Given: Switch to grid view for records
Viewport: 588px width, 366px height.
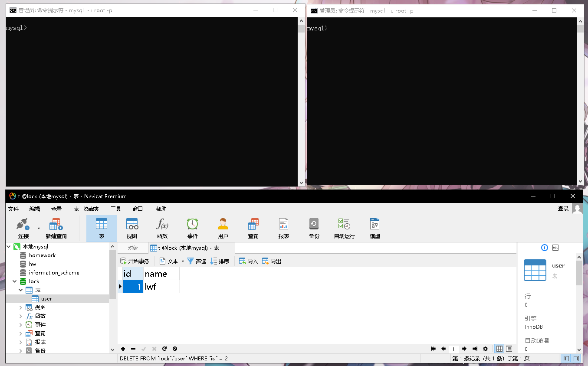Looking at the screenshot, I should 499,349.
